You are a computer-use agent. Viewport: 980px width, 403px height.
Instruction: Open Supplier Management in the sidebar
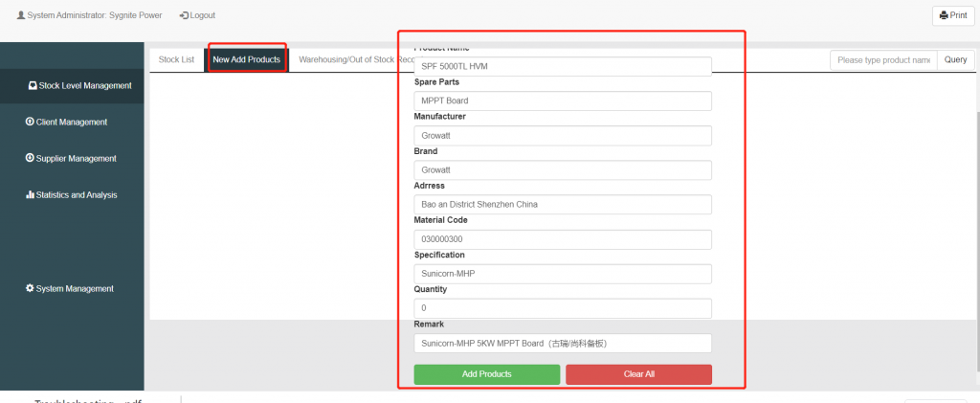[72, 158]
